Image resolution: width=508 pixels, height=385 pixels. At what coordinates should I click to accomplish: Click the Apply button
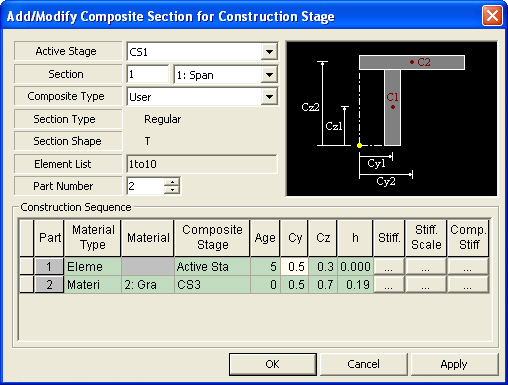coord(454,364)
